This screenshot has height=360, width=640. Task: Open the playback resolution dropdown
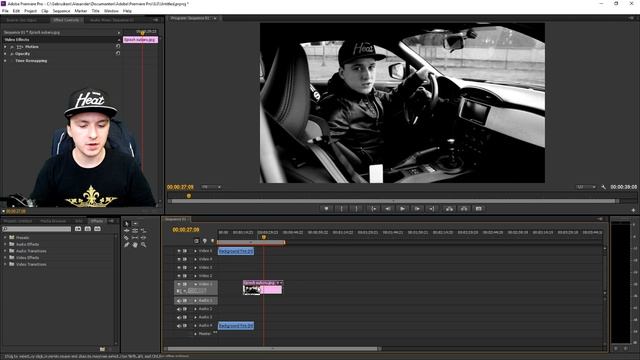click(586, 187)
